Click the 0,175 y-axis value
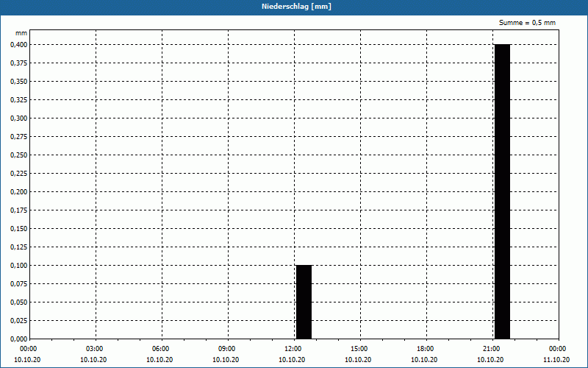The image size is (588, 368). click(19, 210)
